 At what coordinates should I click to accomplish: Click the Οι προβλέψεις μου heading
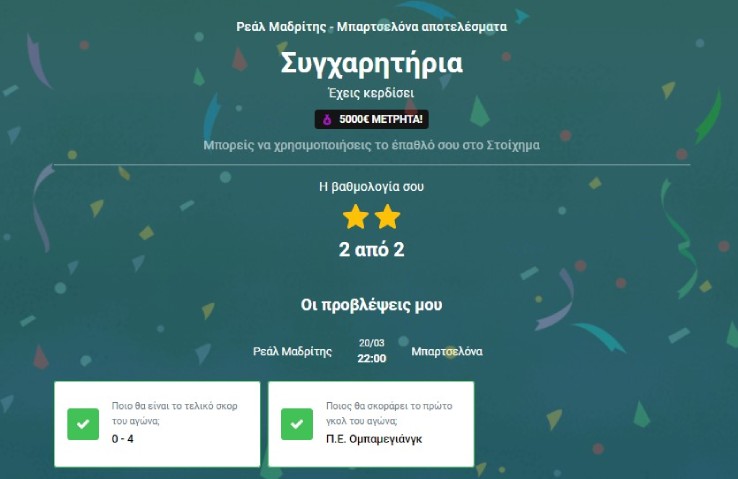coord(371,305)
